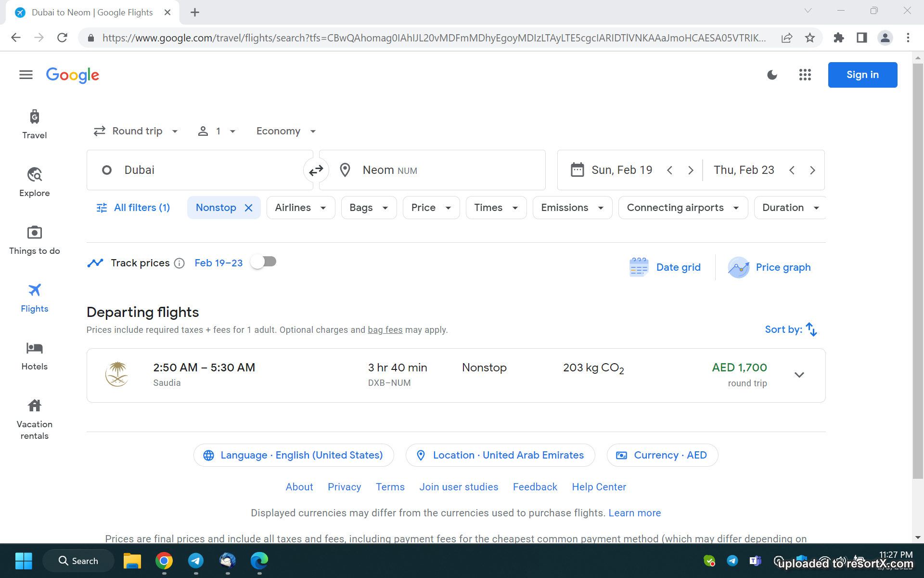924x578 pixels.
Task: Move return date one day later
Action: [813, 170]
